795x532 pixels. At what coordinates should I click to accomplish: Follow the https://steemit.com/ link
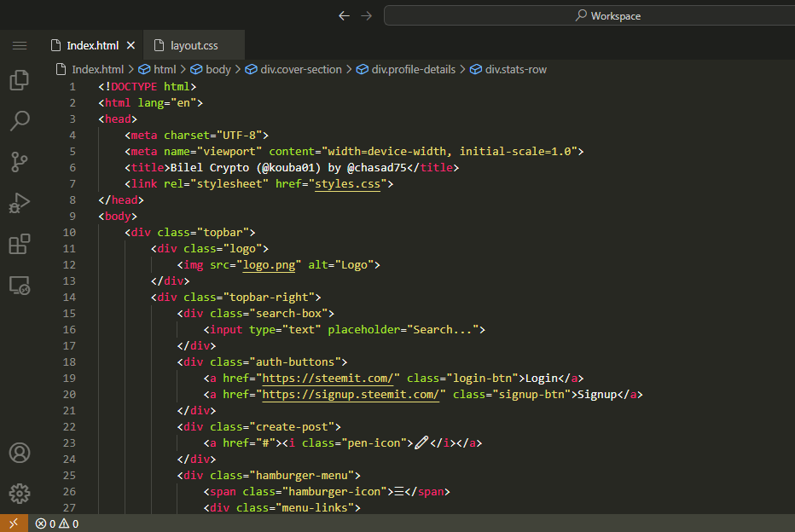click(328, 379)
